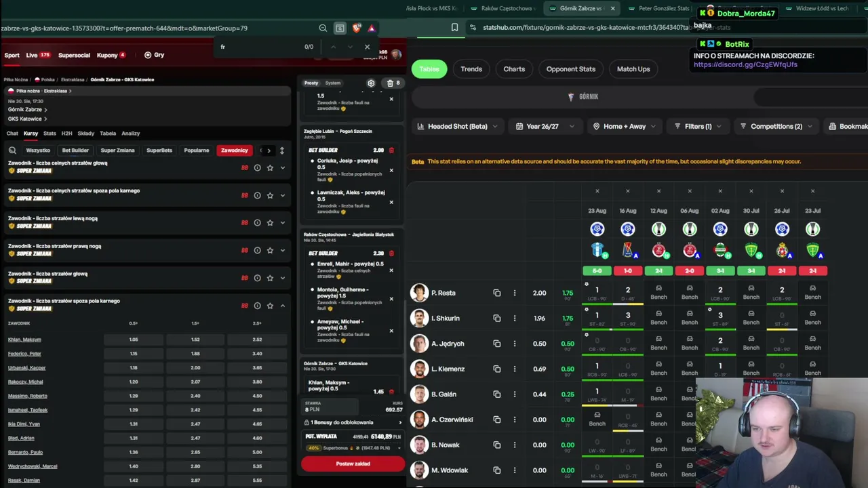Open the Home + Away dropdown

[x=625, y=126]
